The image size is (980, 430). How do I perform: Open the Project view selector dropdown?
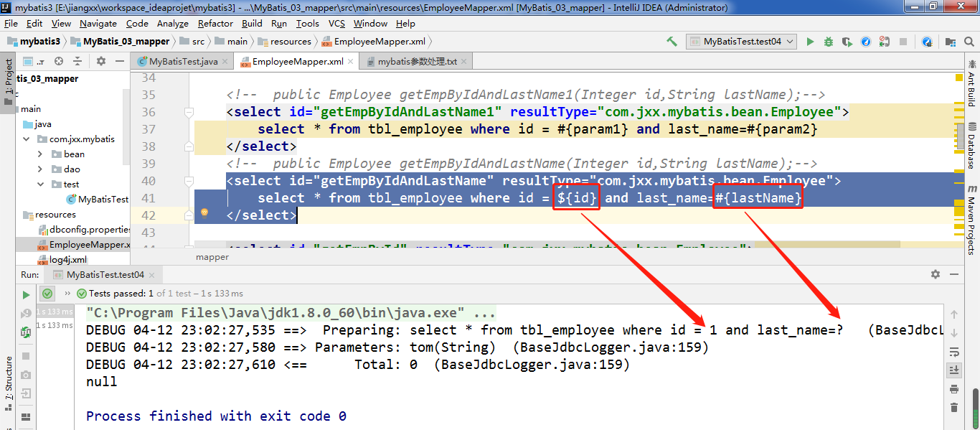pyautogui.click(x=34, y=62)
